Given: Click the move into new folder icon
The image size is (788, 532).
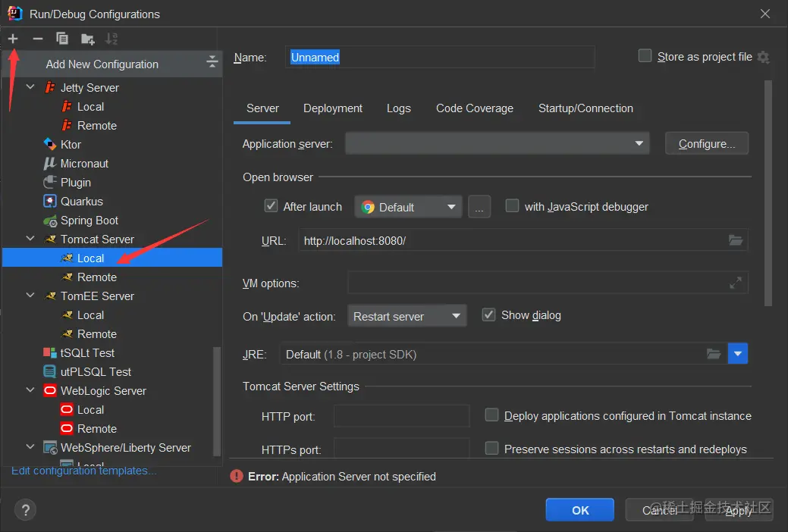Looking at the screenshot, I should click(87, 39).
